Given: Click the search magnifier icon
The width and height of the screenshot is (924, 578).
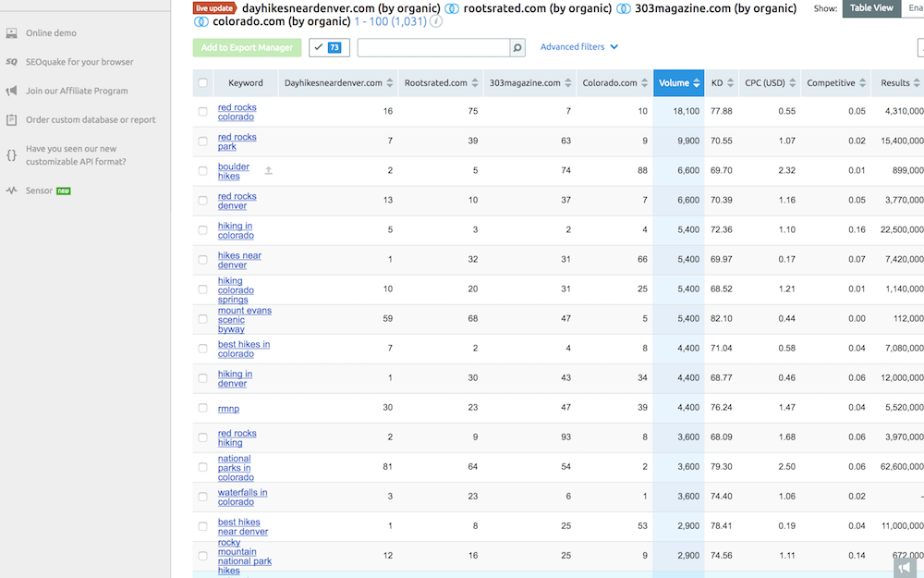Looking at the screenshot, I should [x=517, y=48].
